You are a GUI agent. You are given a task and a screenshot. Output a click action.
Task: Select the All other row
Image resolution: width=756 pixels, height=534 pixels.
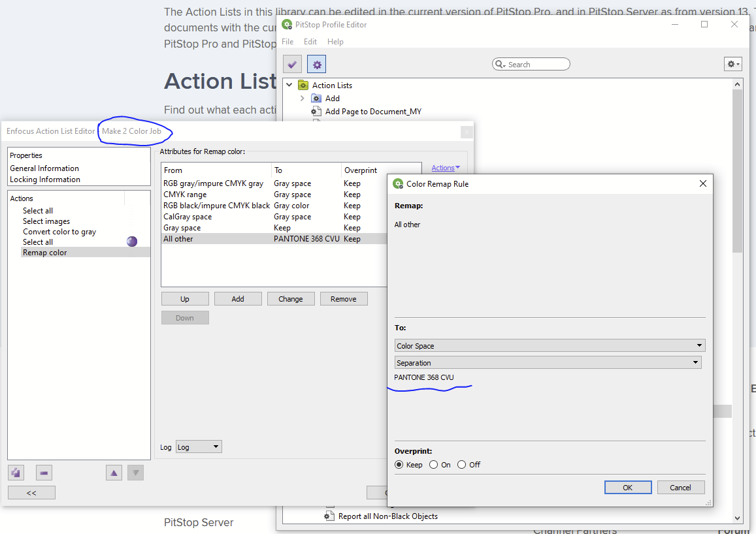click(x=274, y=239)
